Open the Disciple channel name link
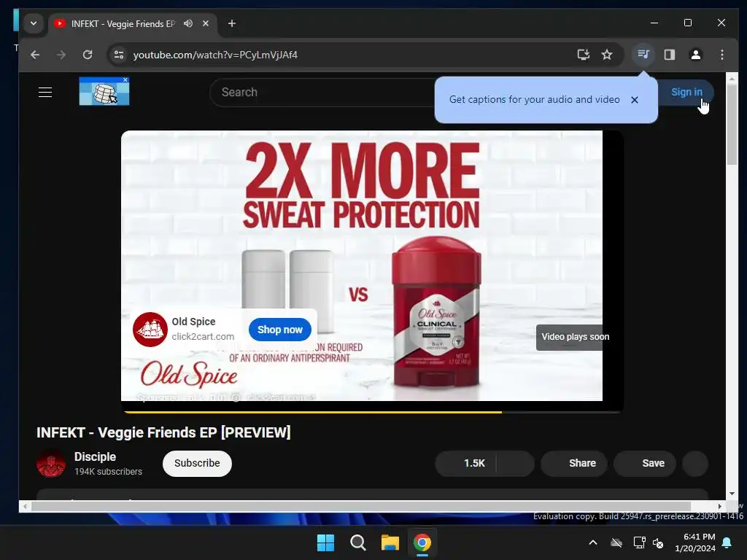747x560 pixels. [x=95, y=456]
